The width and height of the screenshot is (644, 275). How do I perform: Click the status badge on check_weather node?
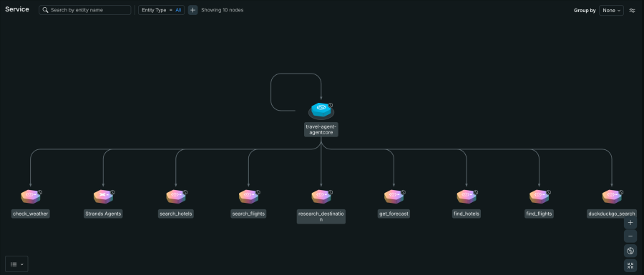tap(40, 192)
